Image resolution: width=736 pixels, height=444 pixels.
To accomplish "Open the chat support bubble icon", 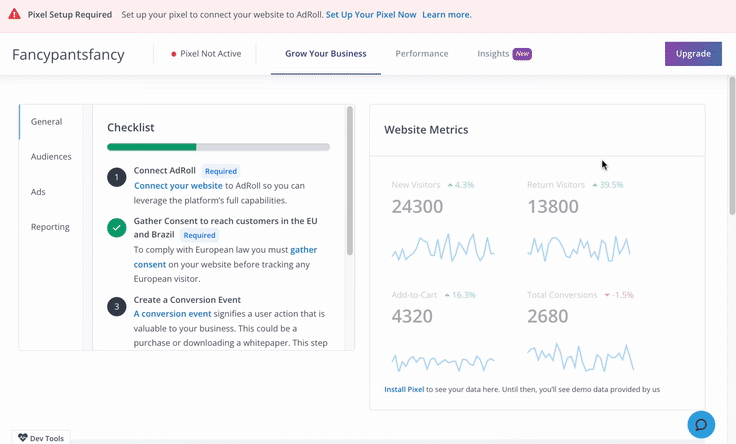I will pyautogui.click(x=701, y=424).
